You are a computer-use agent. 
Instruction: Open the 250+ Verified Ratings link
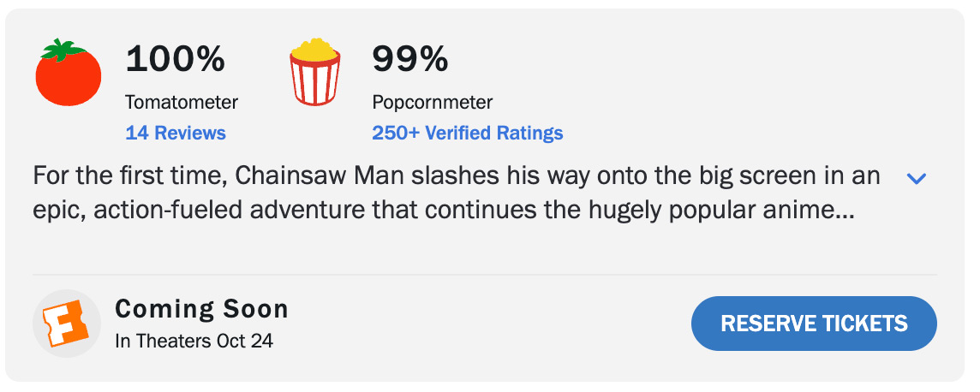coord(467,133)
